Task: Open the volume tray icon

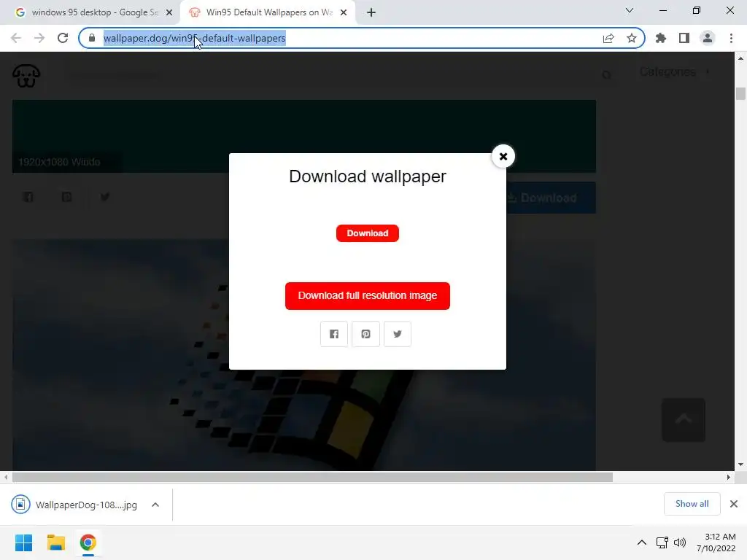Action: click(680, 542)
